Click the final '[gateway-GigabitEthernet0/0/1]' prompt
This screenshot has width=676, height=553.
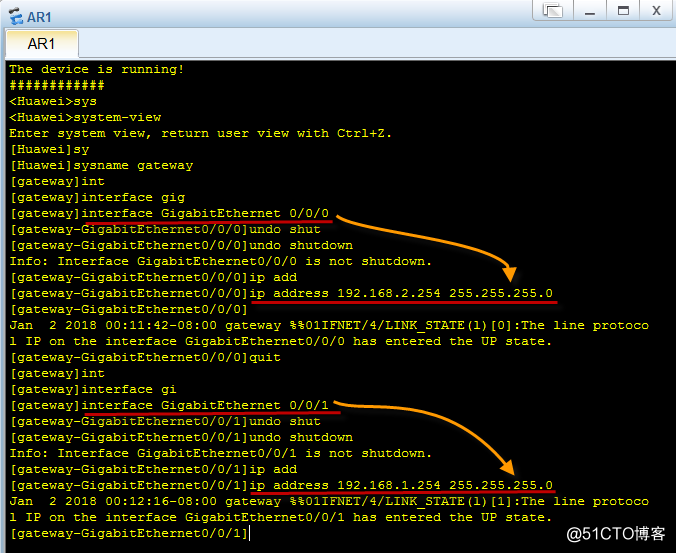pos(129,534)
